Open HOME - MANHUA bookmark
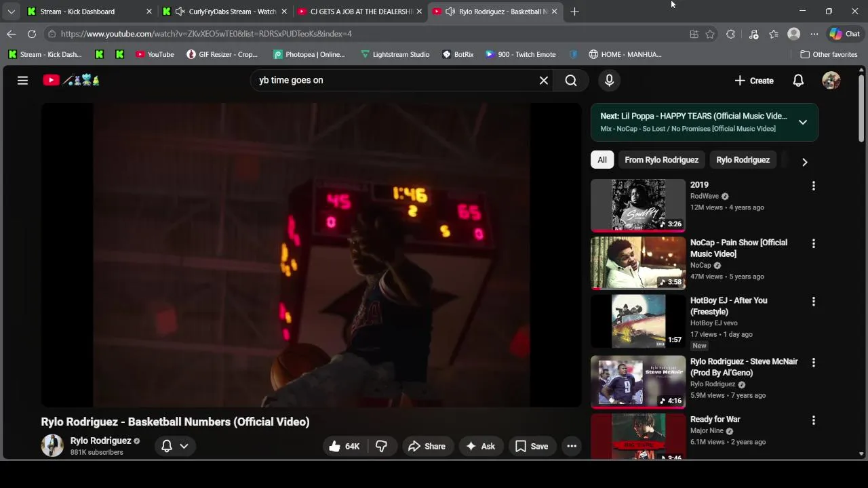 (x=625, y=54)
